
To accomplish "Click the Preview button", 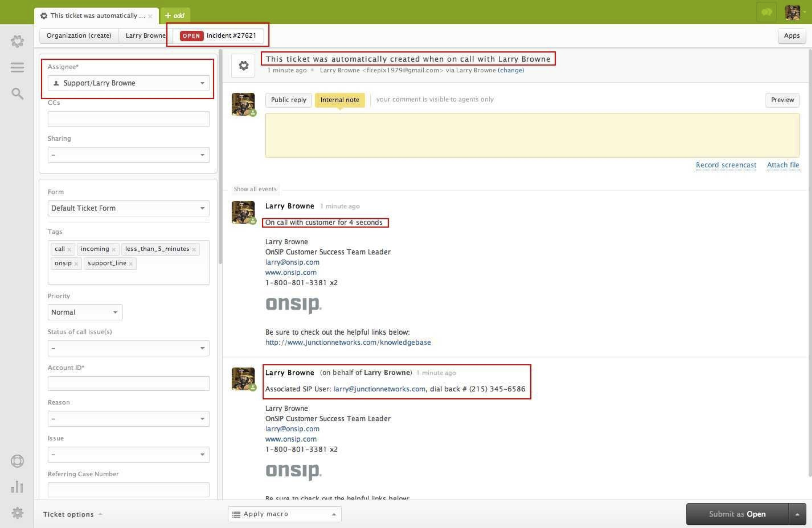I will coord(782,100).
